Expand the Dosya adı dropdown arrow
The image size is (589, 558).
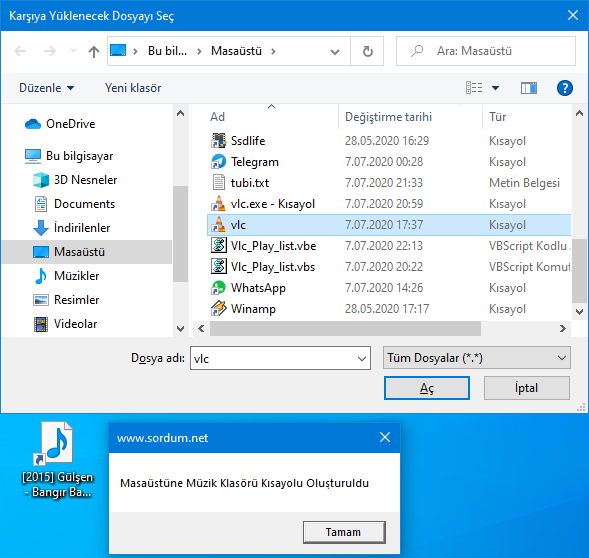[362, 359]
